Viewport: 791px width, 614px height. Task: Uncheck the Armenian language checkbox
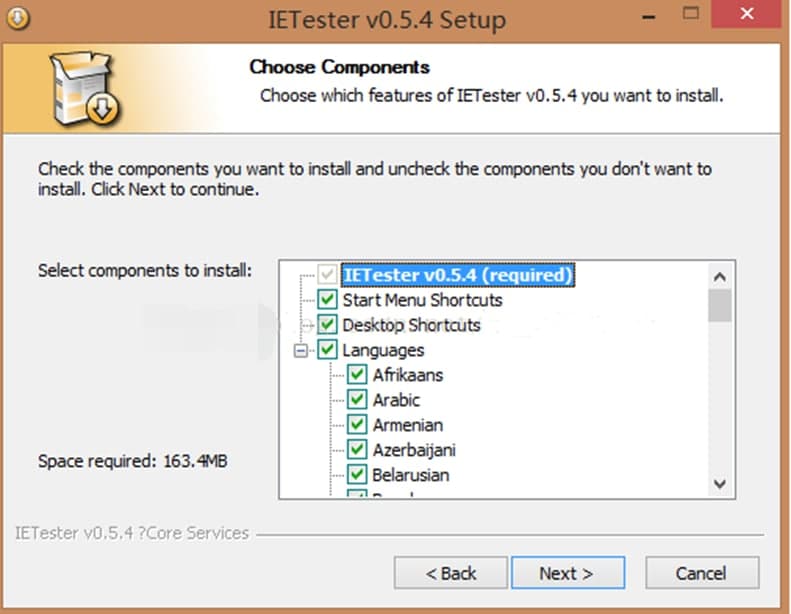coord(357,424)
